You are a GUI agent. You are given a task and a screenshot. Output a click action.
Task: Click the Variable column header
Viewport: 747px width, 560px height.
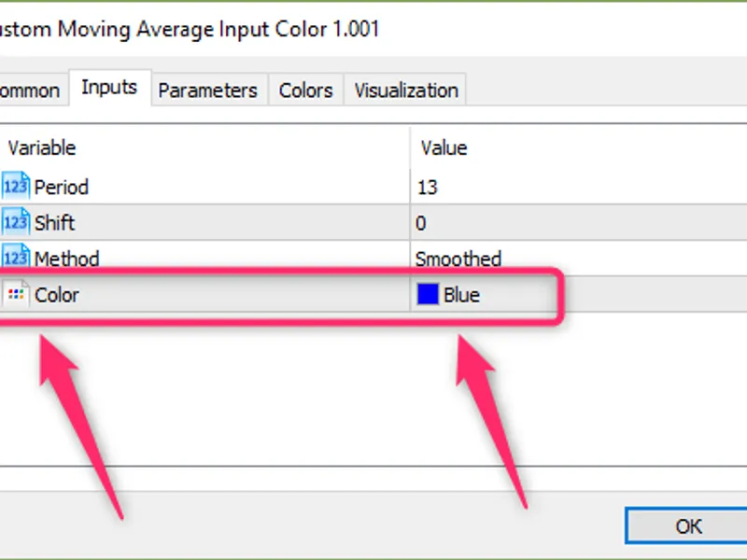coord(42,148)
